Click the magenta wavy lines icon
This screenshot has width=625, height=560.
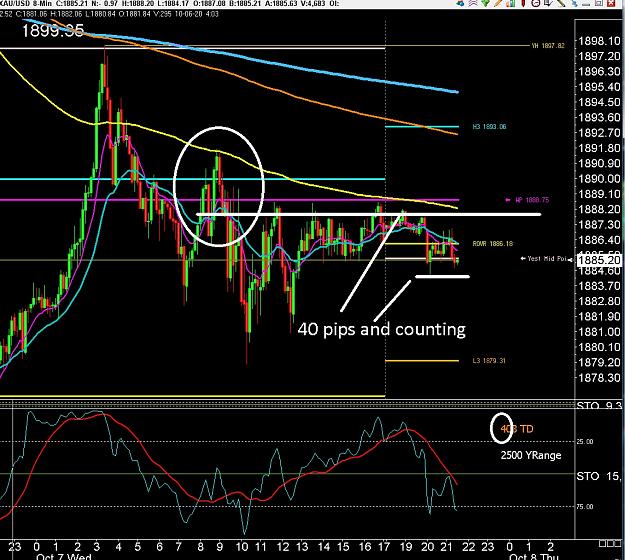coord(473,3)
